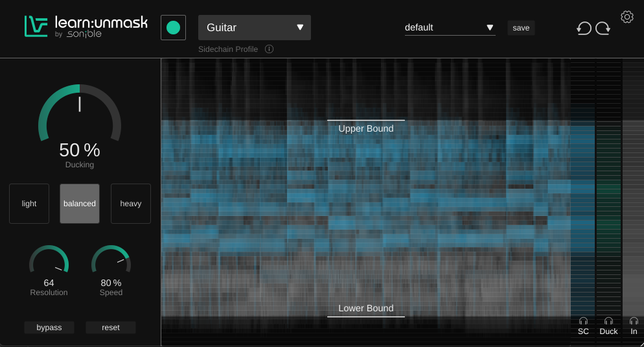Click the reset button
The image size is (644, 347).
coord(111,328)
